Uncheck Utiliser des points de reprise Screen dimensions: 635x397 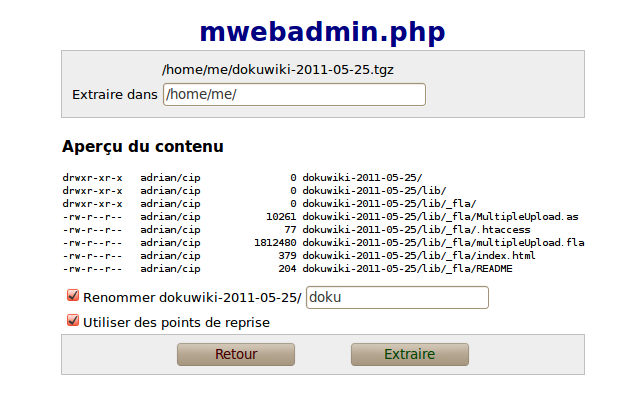click(73, 320)
